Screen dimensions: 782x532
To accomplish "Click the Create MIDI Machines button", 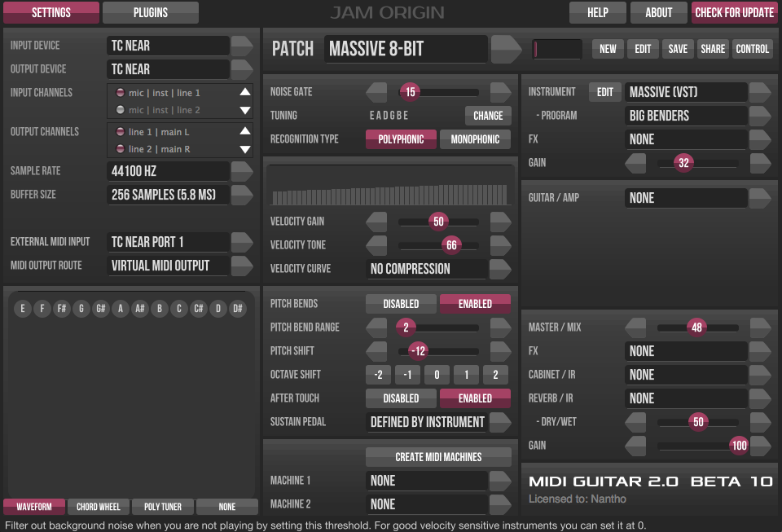I will pos(438,456).
